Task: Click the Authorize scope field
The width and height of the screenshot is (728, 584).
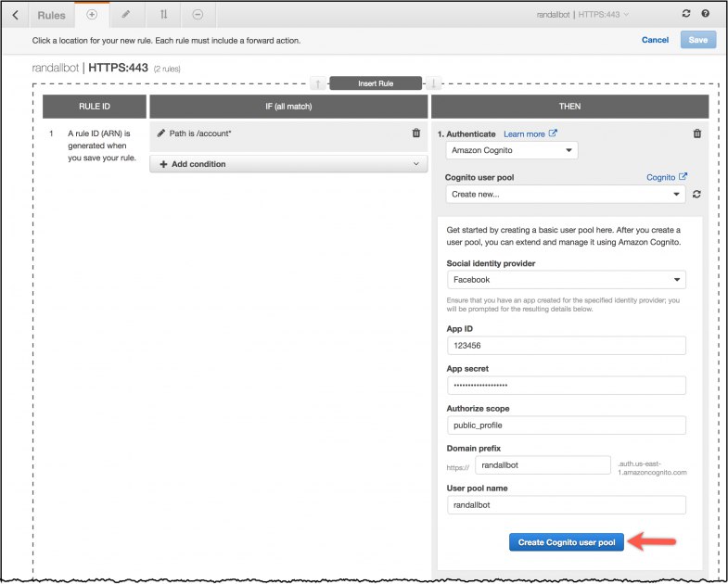Action: click(567, 425)
